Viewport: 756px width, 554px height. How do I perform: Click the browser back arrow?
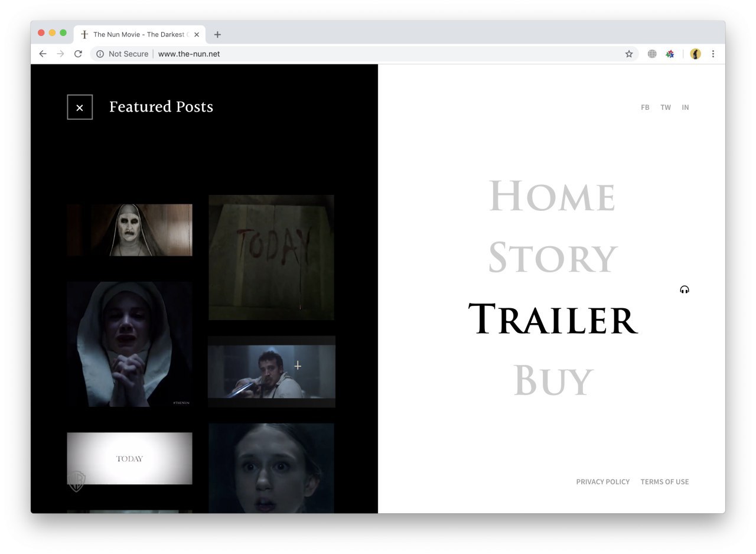click(43, 54)
